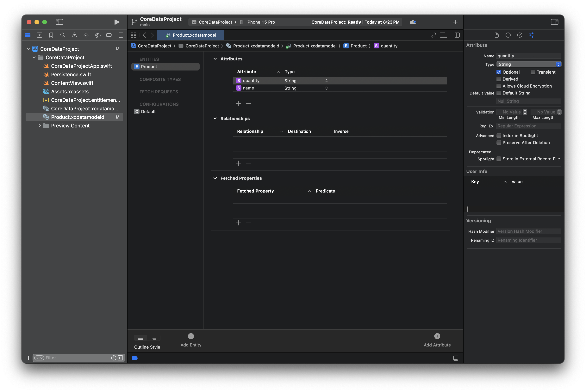Enable Index in Spotlight
The width and height of the screenshot is (586, 392).
[499, 136]
